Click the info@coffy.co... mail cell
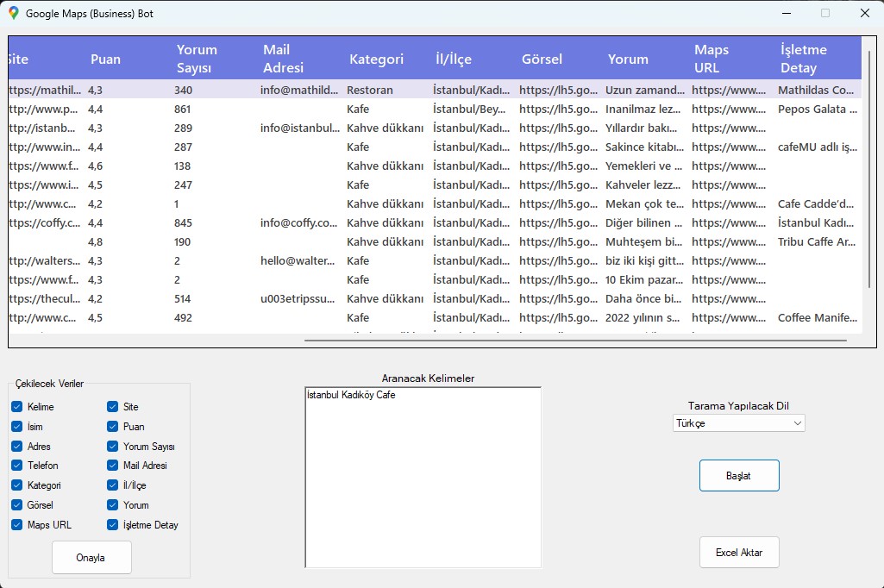884x588 pixels. (x=298, y=222)
